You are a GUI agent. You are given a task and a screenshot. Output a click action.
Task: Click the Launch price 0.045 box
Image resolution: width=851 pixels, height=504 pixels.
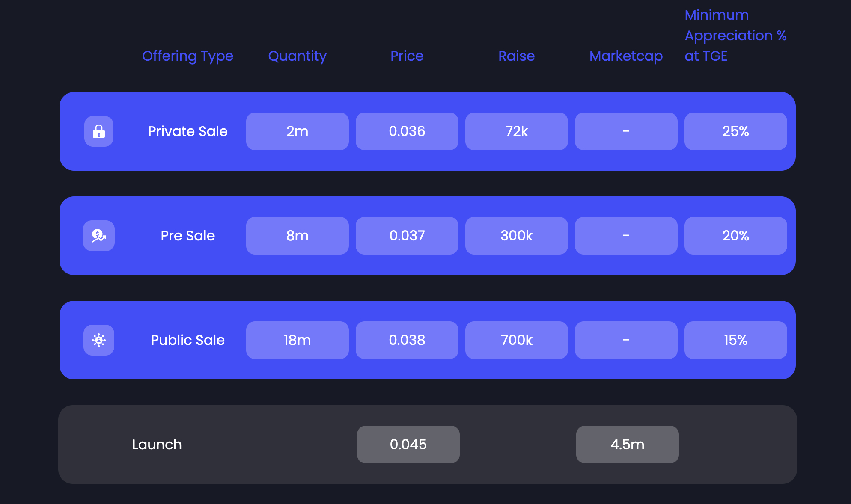[408, 445]
